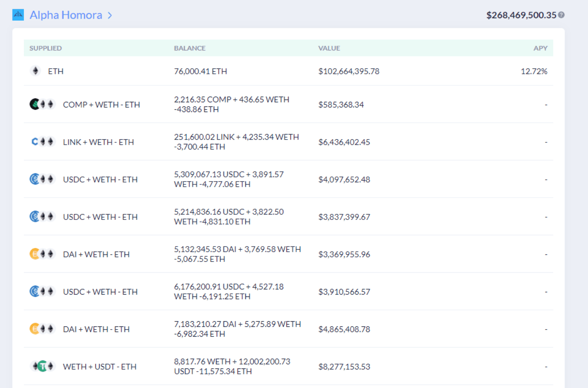
Task: Click the BALANCE column header
Action: 190,48
